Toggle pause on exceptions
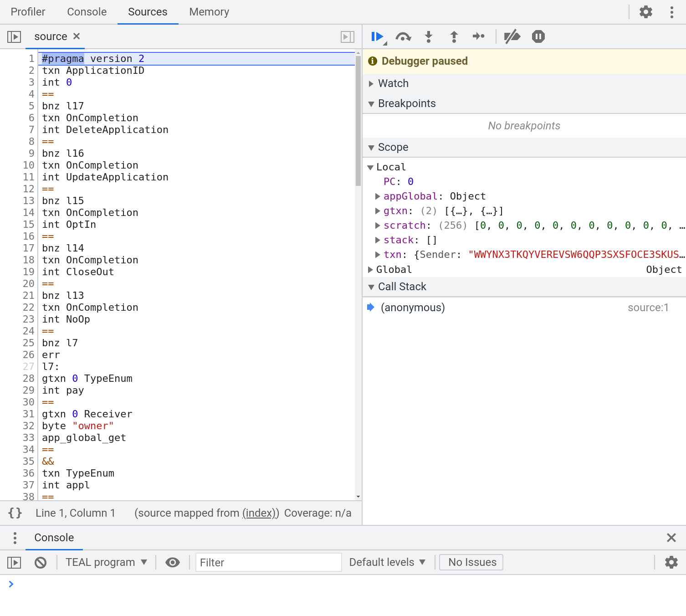Screen dimensions: 686x616 click(538, 37)
